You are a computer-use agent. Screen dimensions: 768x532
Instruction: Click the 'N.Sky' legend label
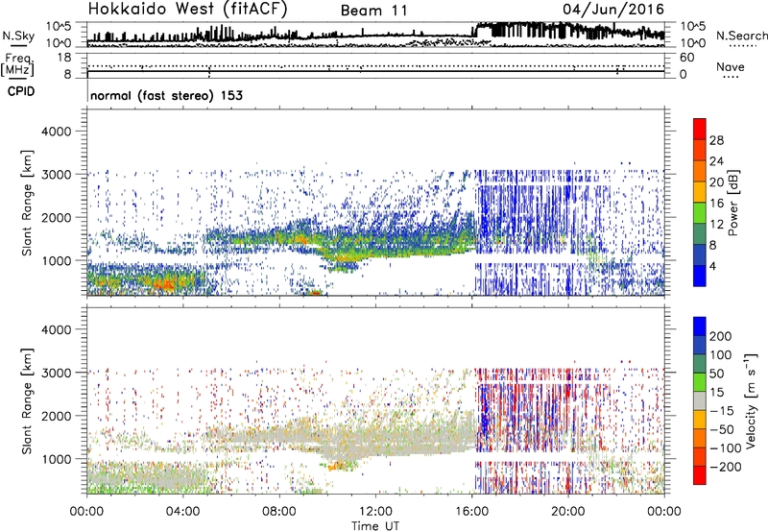click(x=18, y=36)
